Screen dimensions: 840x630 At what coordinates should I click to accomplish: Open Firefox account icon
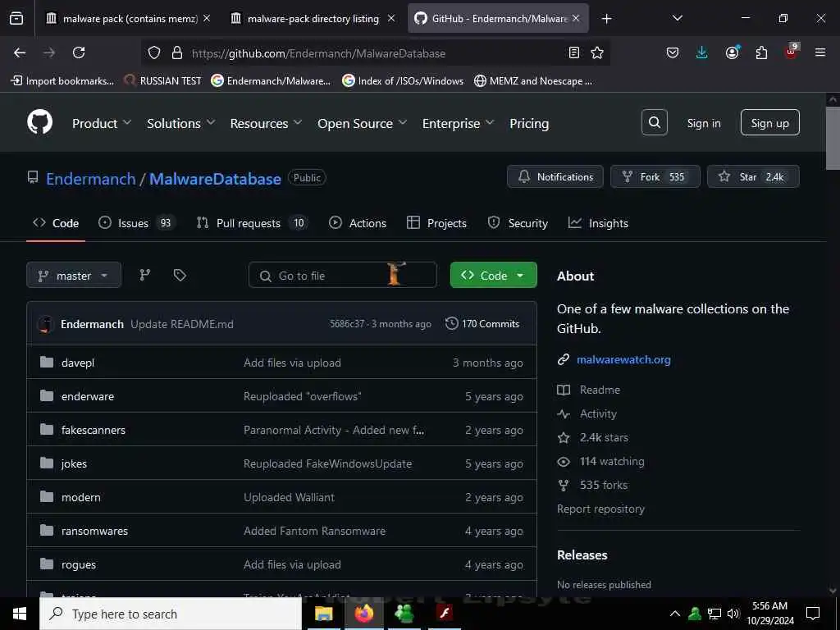(732, 52)
